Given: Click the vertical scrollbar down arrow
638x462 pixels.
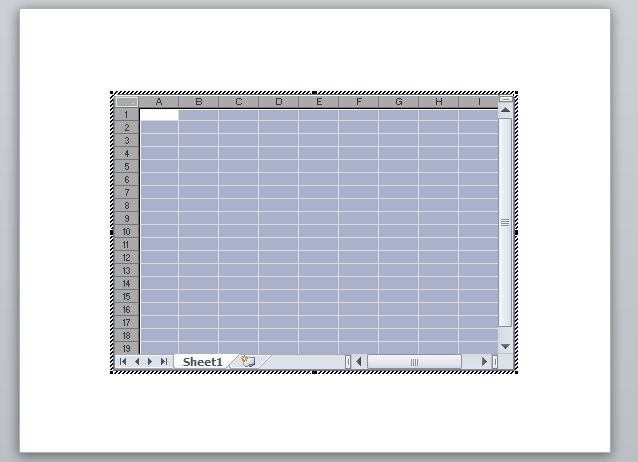Looking at the screenshot, I should point(505,346).
